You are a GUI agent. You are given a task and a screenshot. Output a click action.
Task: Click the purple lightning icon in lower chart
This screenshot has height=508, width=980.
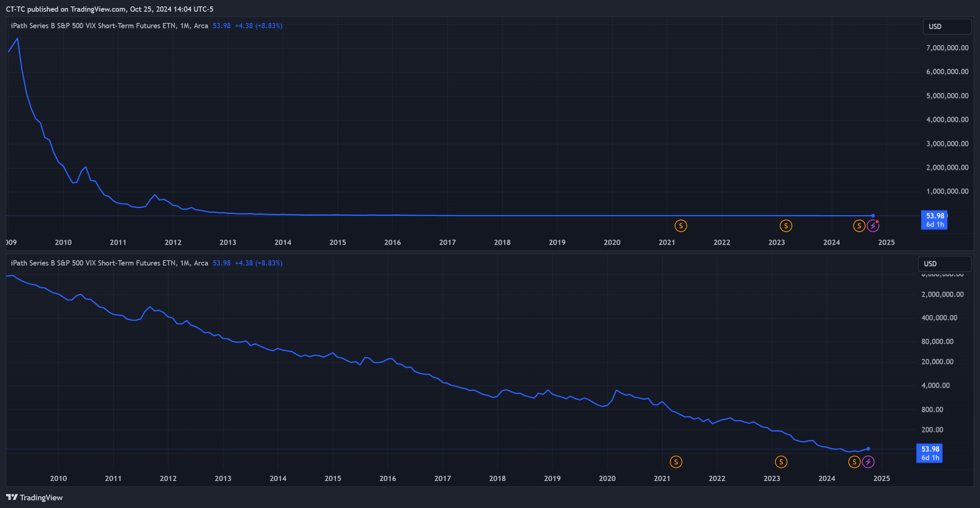click(868, 462)
